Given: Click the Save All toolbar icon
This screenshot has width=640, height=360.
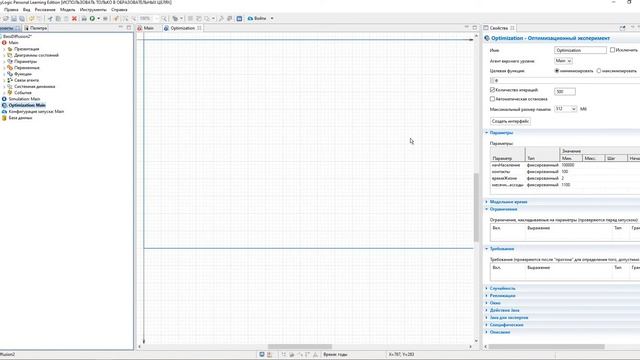Looking at the screenshot, I should (x=22, y=18).
